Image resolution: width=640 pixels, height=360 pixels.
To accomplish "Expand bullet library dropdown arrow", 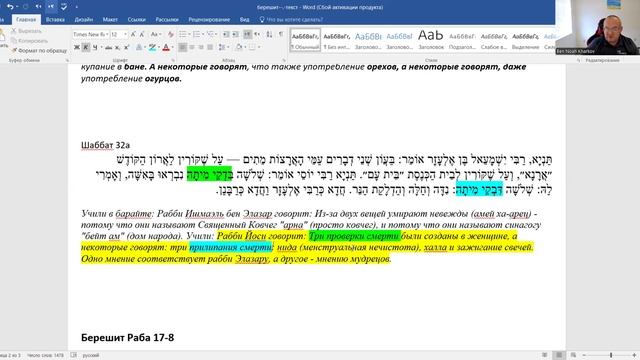I will [x=188, y=34].
